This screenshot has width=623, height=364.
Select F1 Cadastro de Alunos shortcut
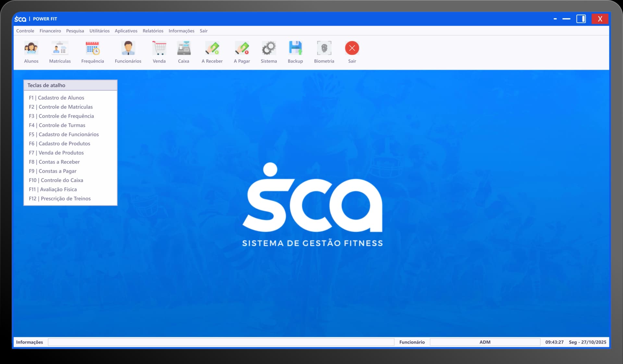[56, 98]
